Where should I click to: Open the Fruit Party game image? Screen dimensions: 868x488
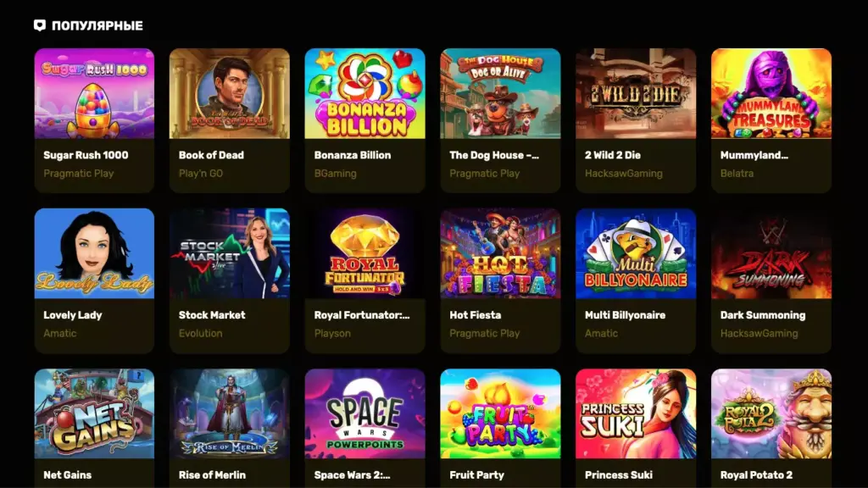[500, 413]
